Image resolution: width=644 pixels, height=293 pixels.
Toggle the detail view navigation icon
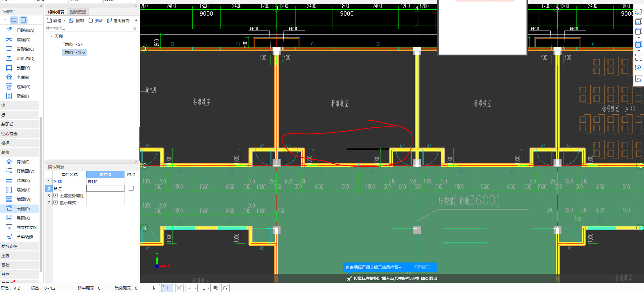point(23,20)
